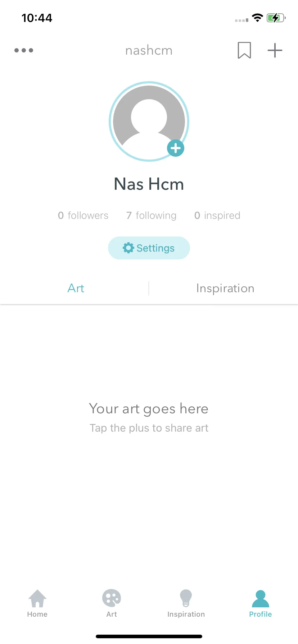Open Inspiration via lightbulb icon

[186, 598]
